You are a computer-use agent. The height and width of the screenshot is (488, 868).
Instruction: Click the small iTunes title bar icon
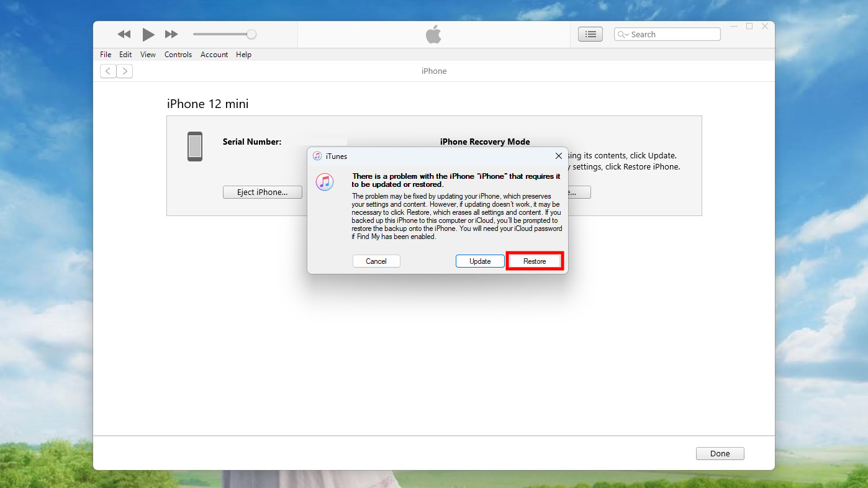click(317, 156)
